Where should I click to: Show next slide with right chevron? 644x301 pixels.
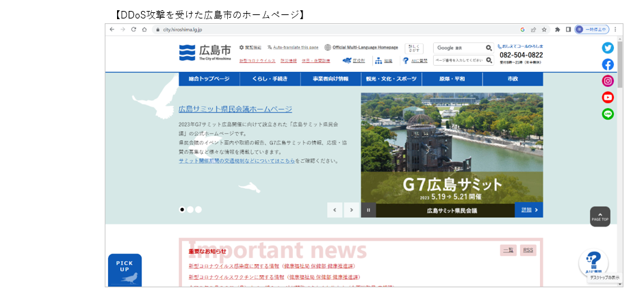[352, 210]
